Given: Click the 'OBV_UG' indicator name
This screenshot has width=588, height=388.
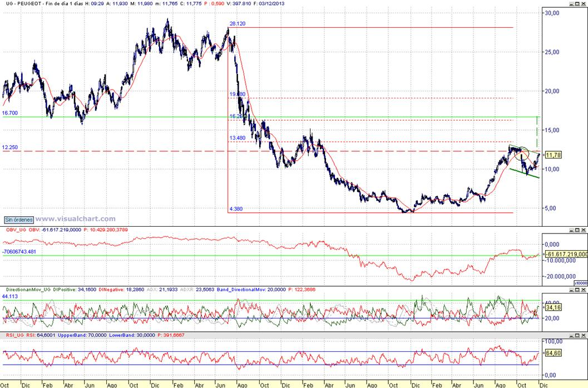Looking at the screenshot, I should (x=16, y=230).
